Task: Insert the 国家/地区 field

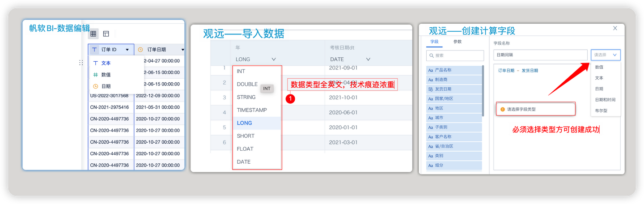Action: [453, 98]
